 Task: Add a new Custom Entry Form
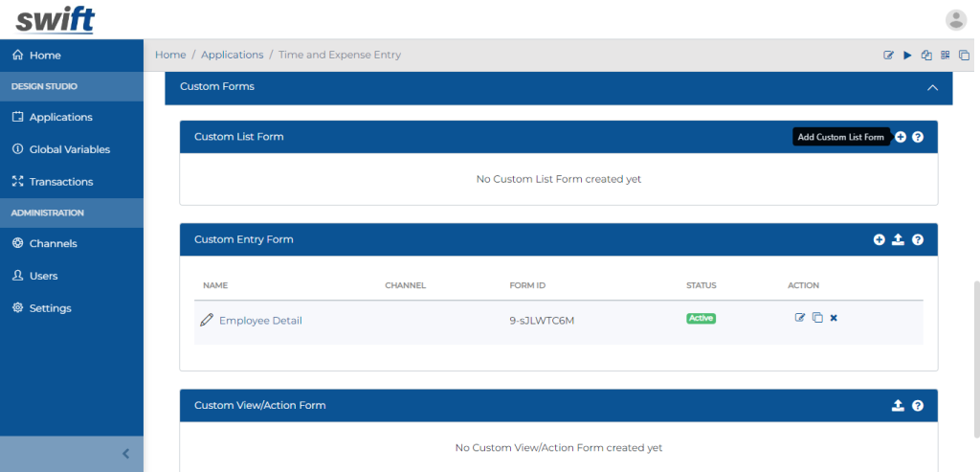coord(879,239)
